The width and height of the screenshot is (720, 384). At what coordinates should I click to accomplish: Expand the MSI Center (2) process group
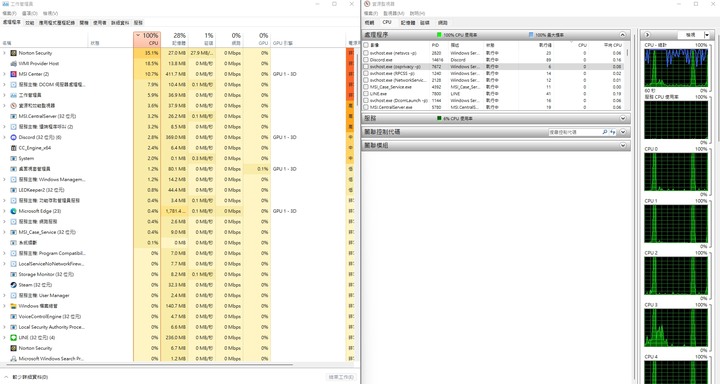5,74
